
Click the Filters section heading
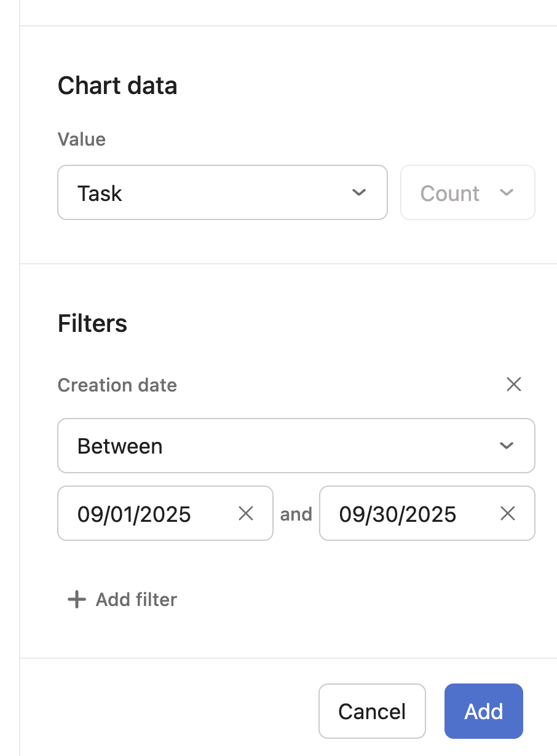pos(92,323)
